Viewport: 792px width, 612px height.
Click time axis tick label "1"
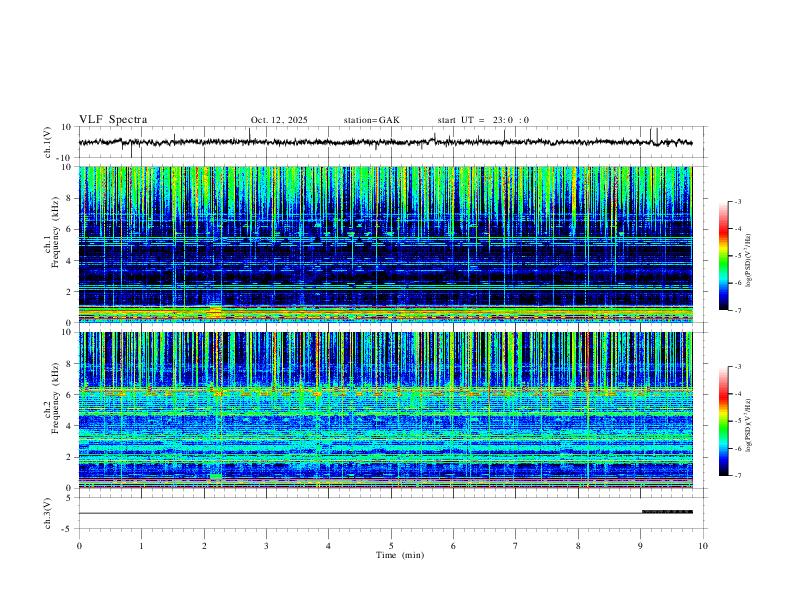pos(141,546)
